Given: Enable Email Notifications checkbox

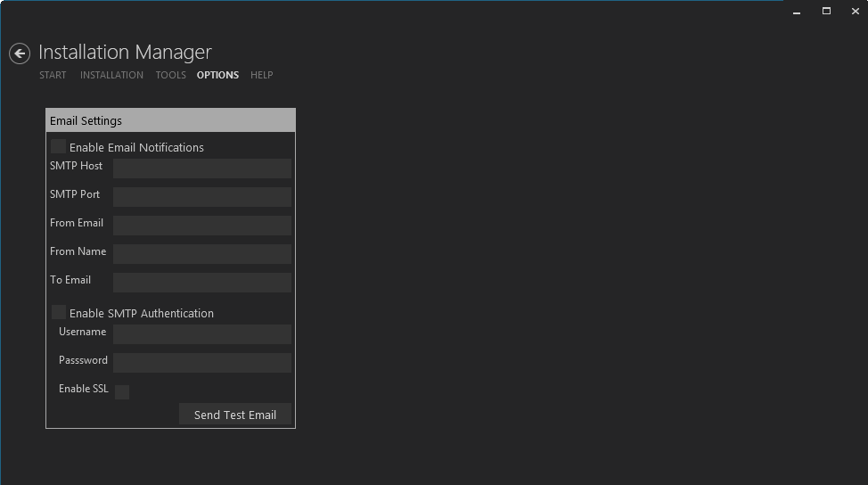Looking at the screenshot, I should coord(59,147).
